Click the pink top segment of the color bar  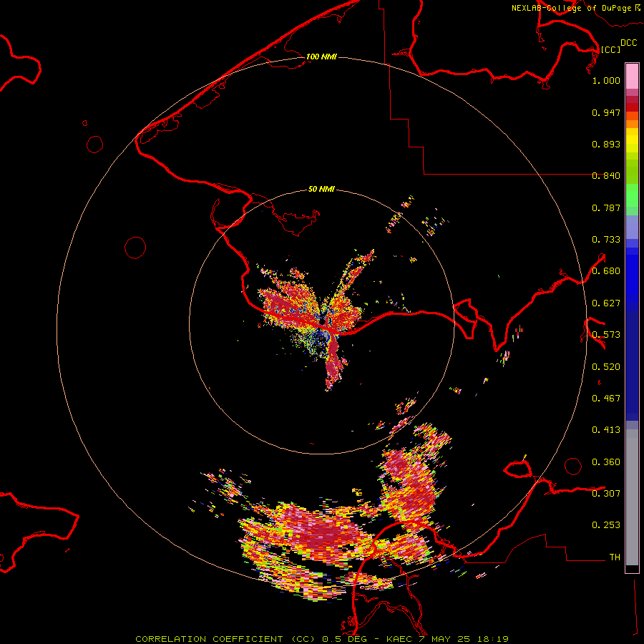pos(632,77)
